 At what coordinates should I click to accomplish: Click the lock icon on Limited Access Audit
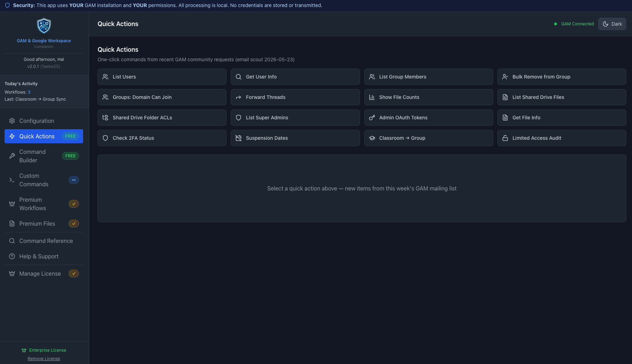(505, 138)
